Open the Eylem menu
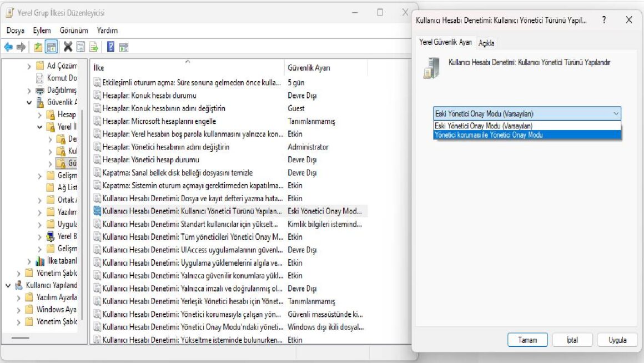The width and height of the screenshot is (644, 363). point(42,31)
